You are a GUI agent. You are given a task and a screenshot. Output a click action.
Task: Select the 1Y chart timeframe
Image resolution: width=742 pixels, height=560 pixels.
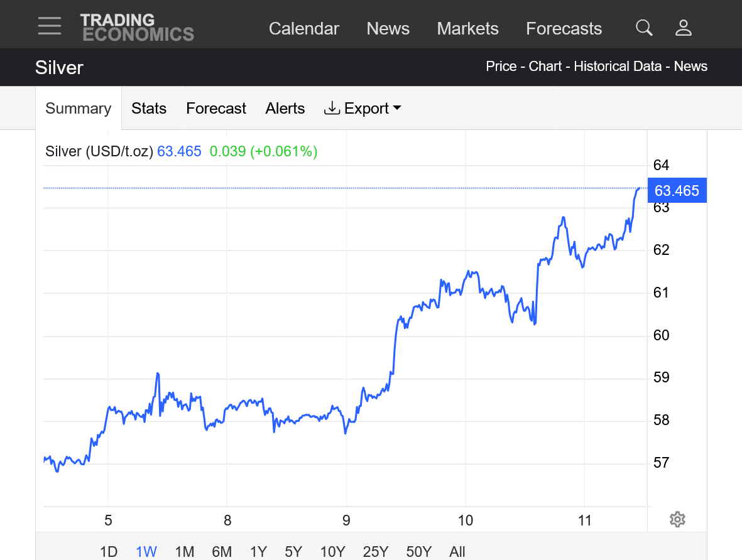(x=258, y=552)
